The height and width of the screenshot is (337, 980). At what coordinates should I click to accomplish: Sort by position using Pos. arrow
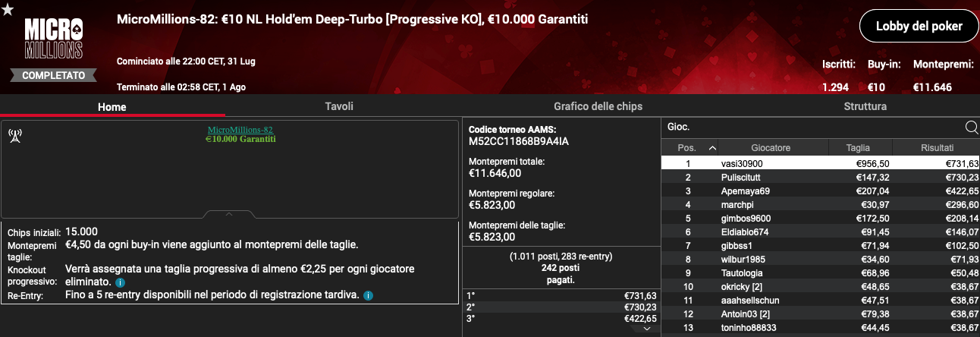coord(712,148)
